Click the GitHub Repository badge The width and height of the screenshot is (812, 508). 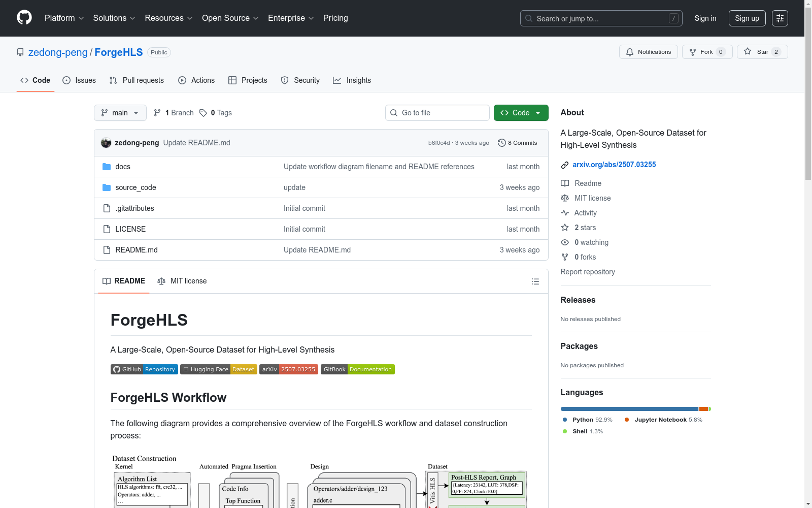click(144, 369)
